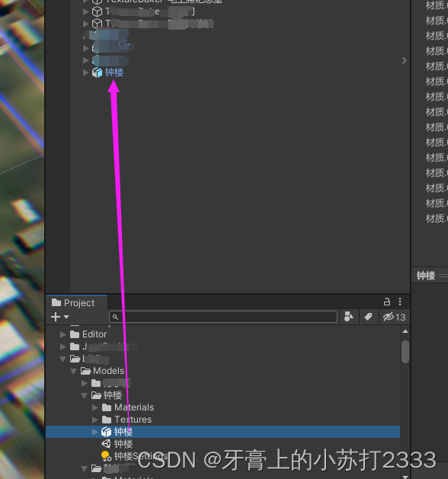Click the Editor folder icon
This screenshot has width=448, height=479.
[x=75, y=334]
